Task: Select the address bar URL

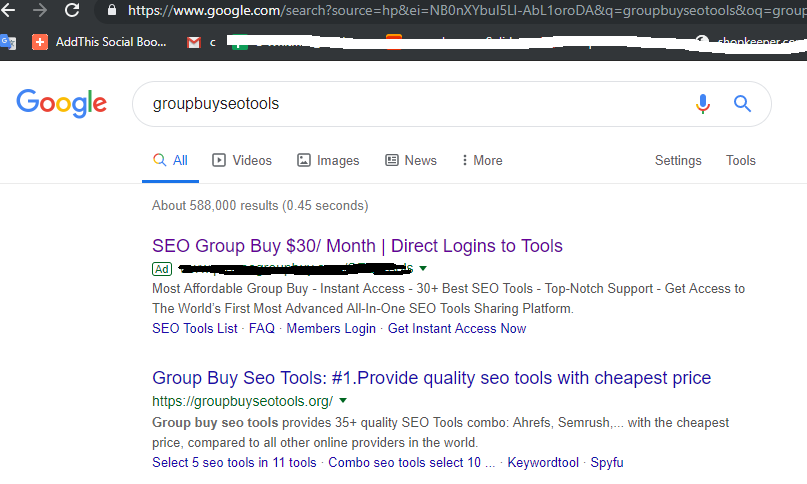Action: pos(466,10)
